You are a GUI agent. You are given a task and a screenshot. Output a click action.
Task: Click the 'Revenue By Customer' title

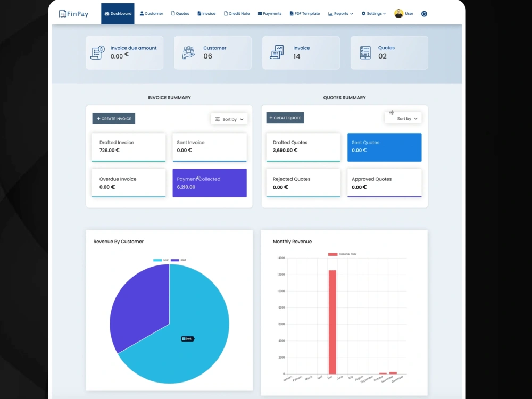119,242
